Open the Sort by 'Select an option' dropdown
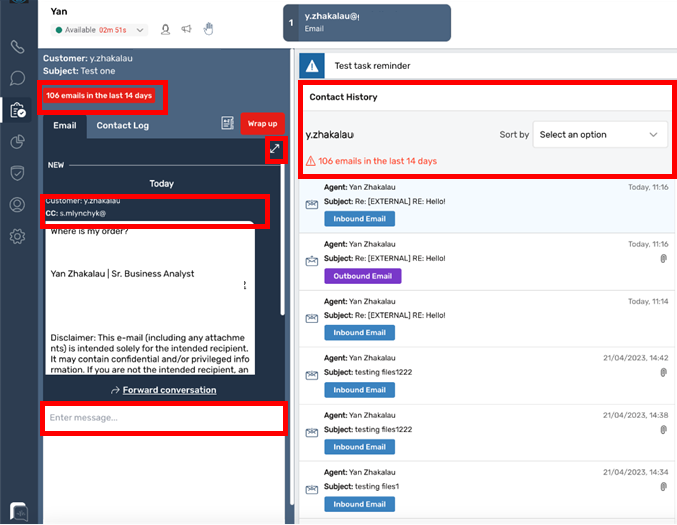677x525 pixels. [x=600, y=134]
